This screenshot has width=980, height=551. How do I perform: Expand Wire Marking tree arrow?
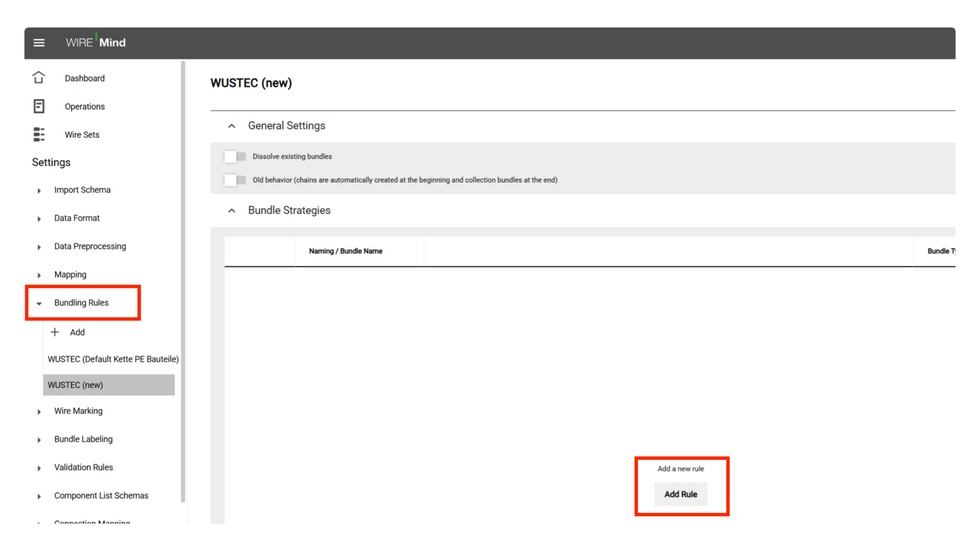click(x=39, y=412)
